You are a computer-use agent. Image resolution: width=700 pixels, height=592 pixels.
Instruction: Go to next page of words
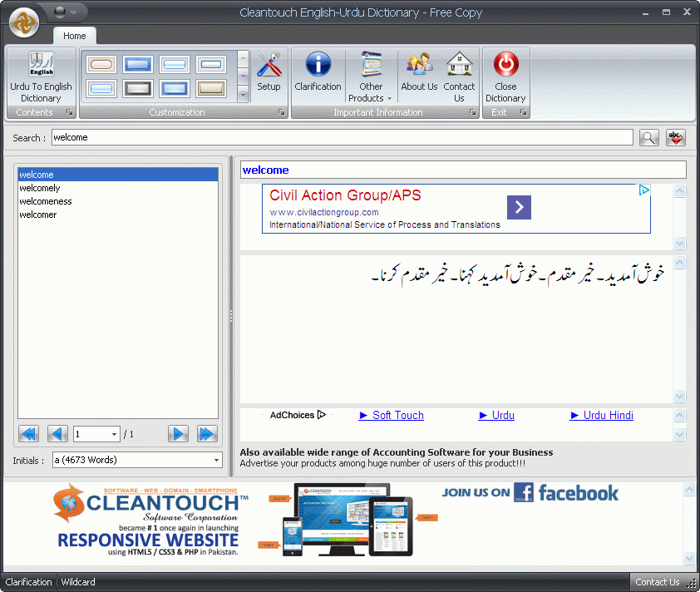click(178, 433)
